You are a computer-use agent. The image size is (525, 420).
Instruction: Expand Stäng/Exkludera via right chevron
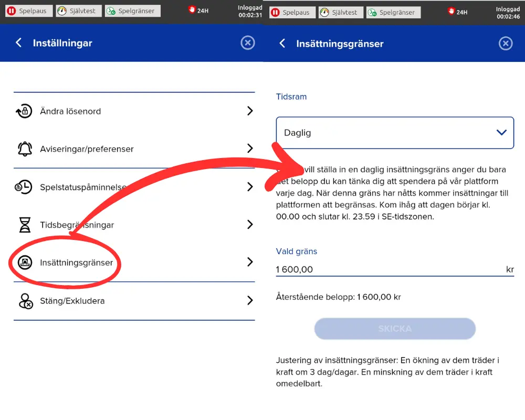[250, 300]
